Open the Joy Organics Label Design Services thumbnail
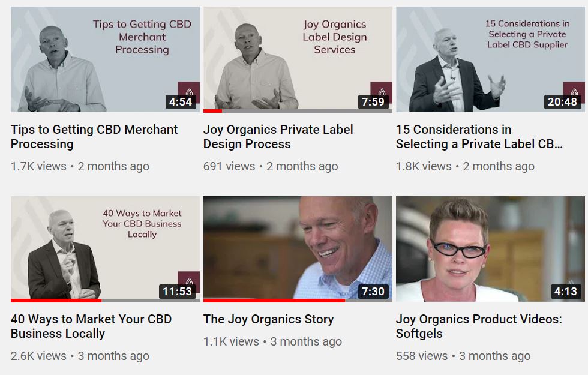The height and width of the screenshot is (375, 588). (x=298, y=59)
